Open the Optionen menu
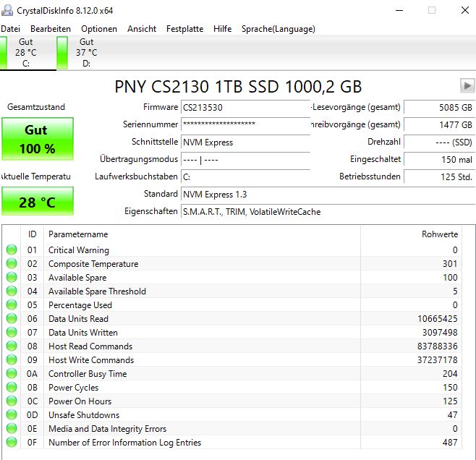The width and height of the screenshot is (476, 460). tap(99, 29)
